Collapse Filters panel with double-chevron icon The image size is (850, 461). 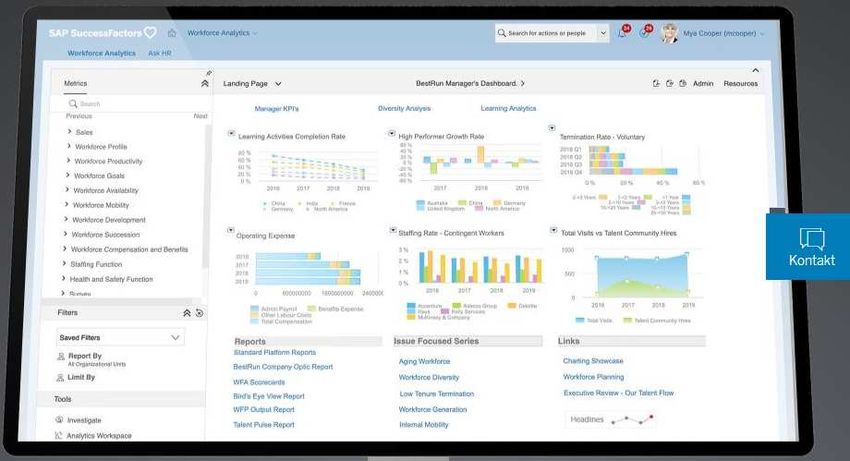[186, 313]
